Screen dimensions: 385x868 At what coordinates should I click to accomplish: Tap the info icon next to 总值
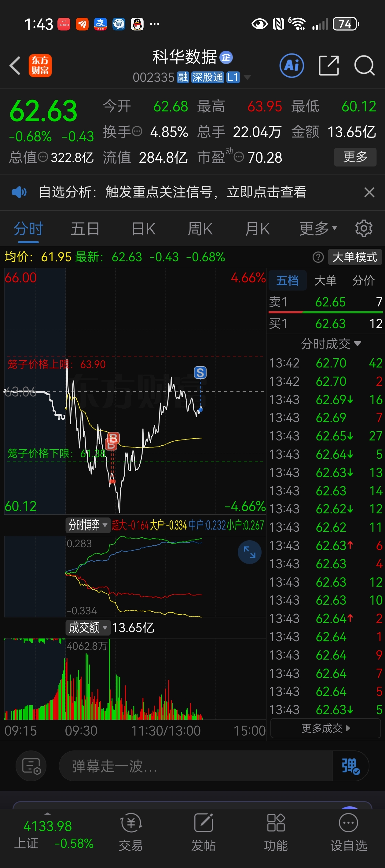coord(43,157)
